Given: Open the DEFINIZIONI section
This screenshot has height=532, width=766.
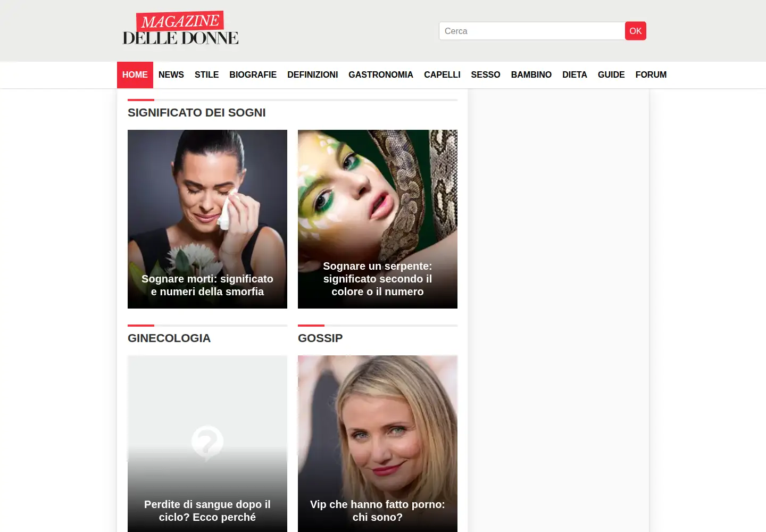Looking at the screenshot, I should (x=313, y=75).
